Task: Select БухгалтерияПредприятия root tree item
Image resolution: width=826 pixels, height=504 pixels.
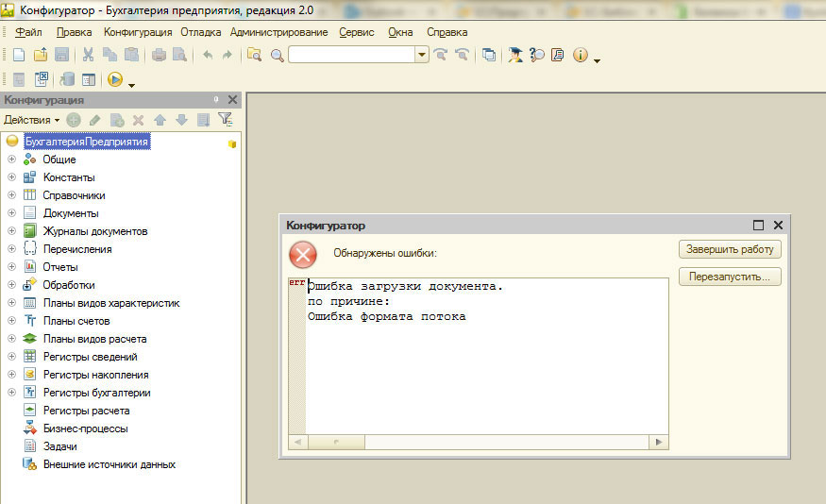Action: (x=87, y=142)
